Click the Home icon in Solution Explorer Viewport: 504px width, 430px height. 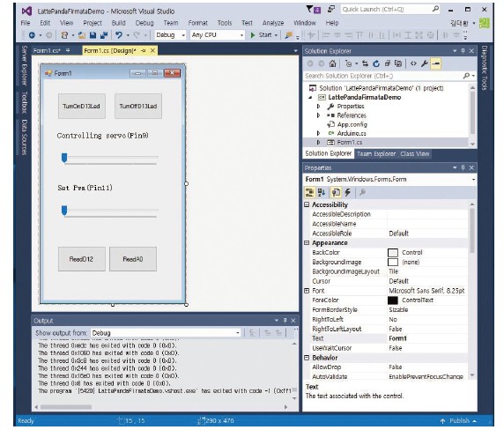(x=333, y=63)
